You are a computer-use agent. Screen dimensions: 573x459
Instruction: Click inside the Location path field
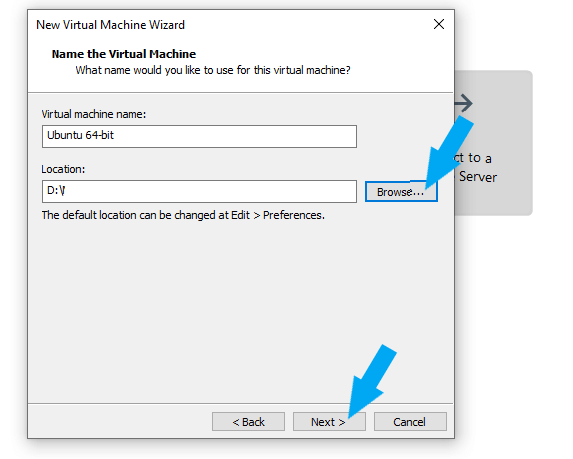point(199,191)
